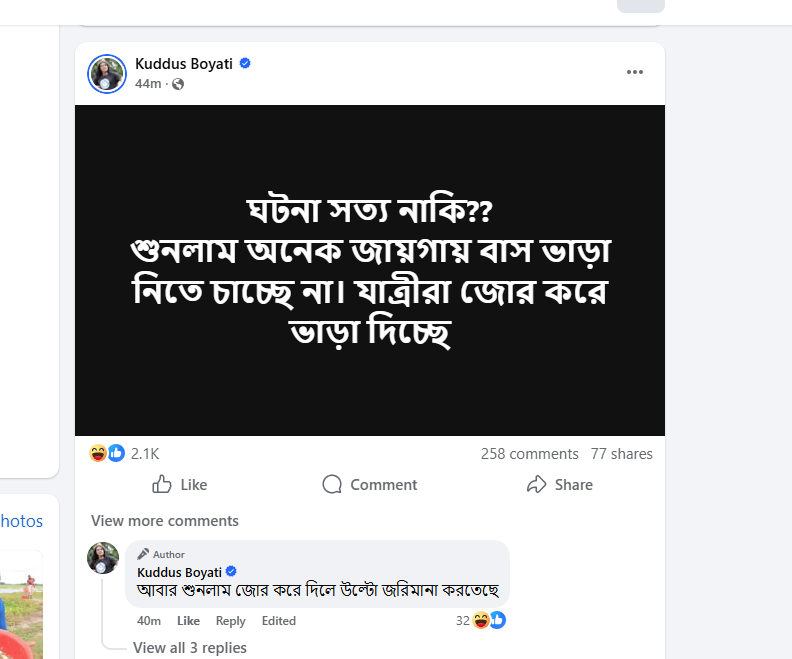This screenshot has height=659, width=792.
Task: Like the author's comment
Action: (188, 621)
